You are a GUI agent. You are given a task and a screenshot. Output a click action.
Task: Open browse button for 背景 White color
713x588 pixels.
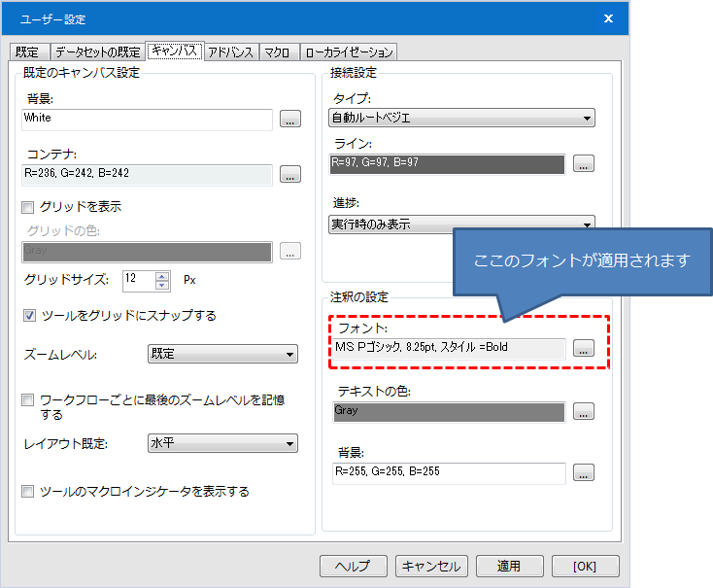coord(290,119)
